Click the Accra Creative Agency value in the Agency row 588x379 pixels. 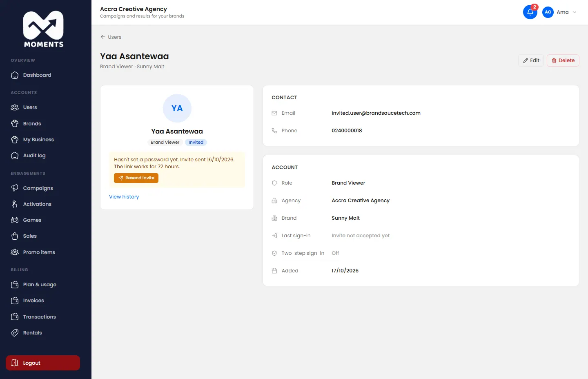[361, 201]
